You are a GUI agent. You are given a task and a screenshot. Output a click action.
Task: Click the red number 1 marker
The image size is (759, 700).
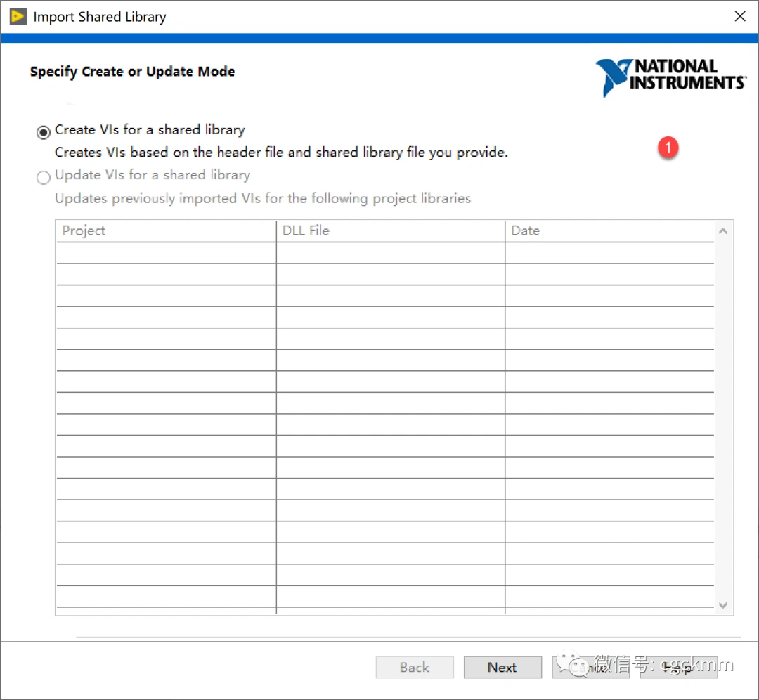pyautogui.click(x=668, y=148)
